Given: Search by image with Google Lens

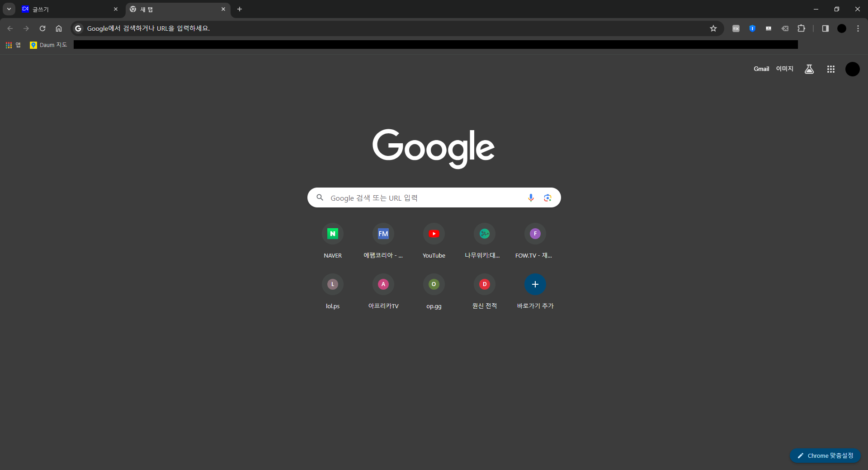Looking at the screenshot, I should pyautogui.click(x=547, y=197).
